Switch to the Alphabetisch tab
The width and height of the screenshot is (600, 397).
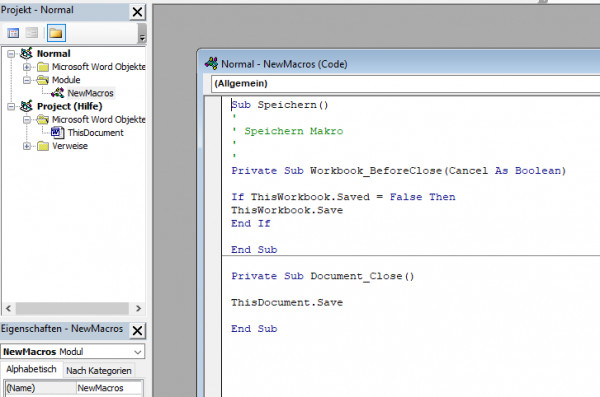(31, 369)
